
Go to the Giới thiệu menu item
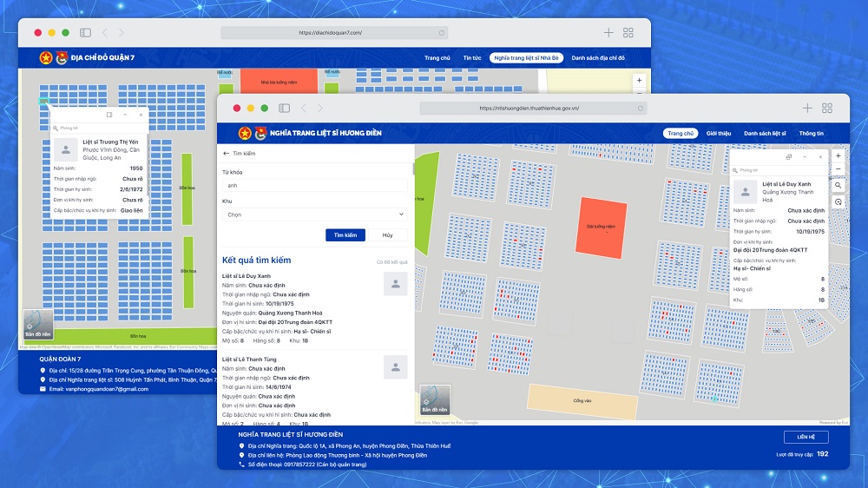pyautogui.click(x=719, y=134)
